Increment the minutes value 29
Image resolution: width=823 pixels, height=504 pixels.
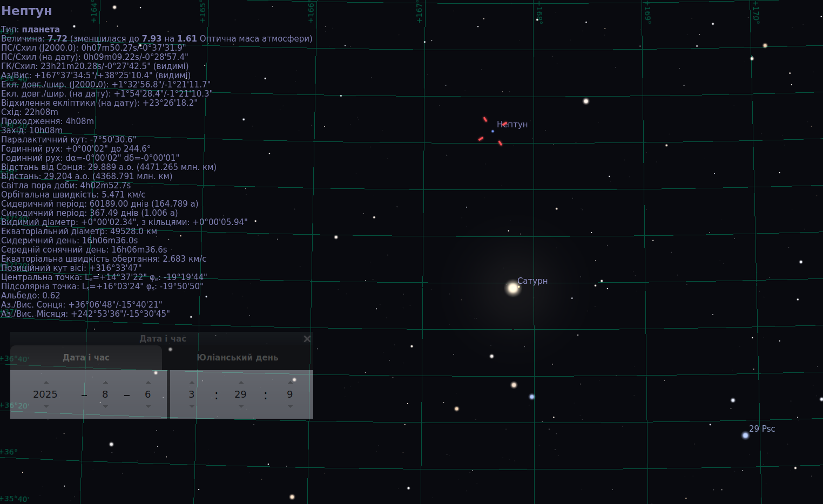[x=241, y=382]
